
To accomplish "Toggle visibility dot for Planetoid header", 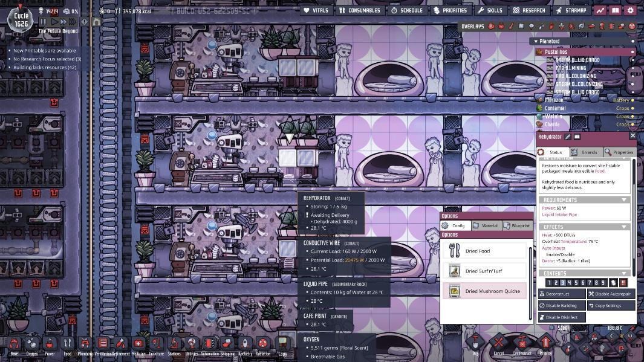I will 633,42.
